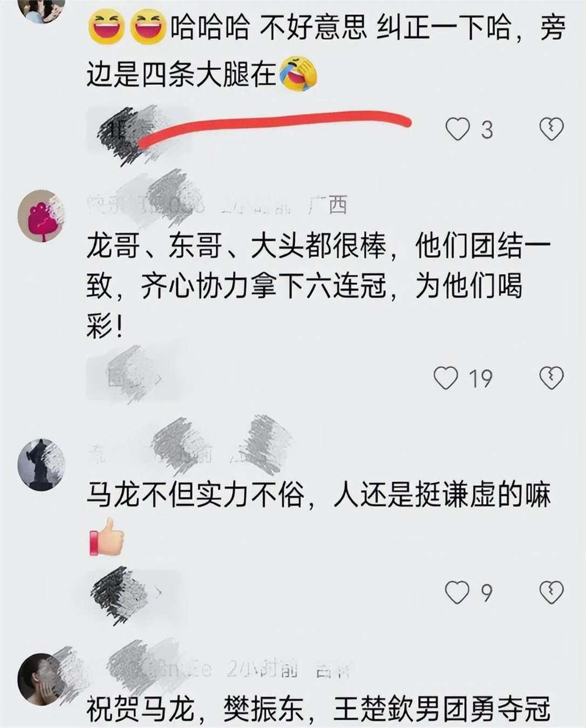
Task: Like the 马龙谦虚 comment with 9 likes
Action: coord(457,592)
